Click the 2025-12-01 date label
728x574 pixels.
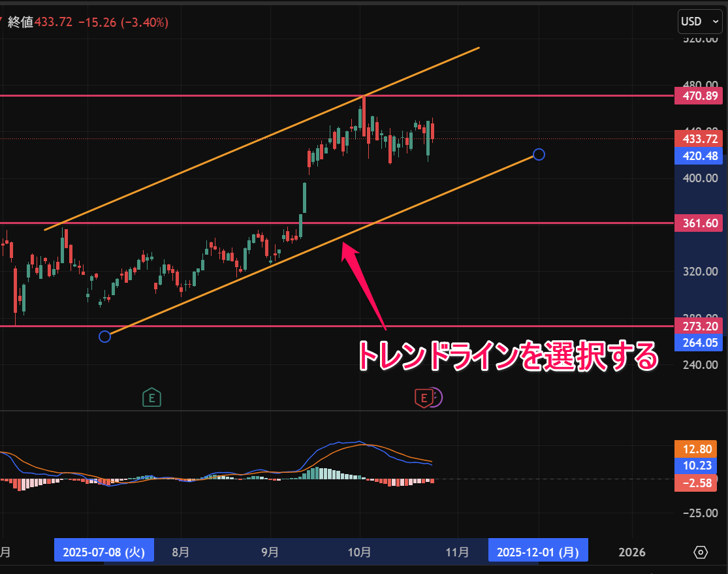(x=538, y=552)
